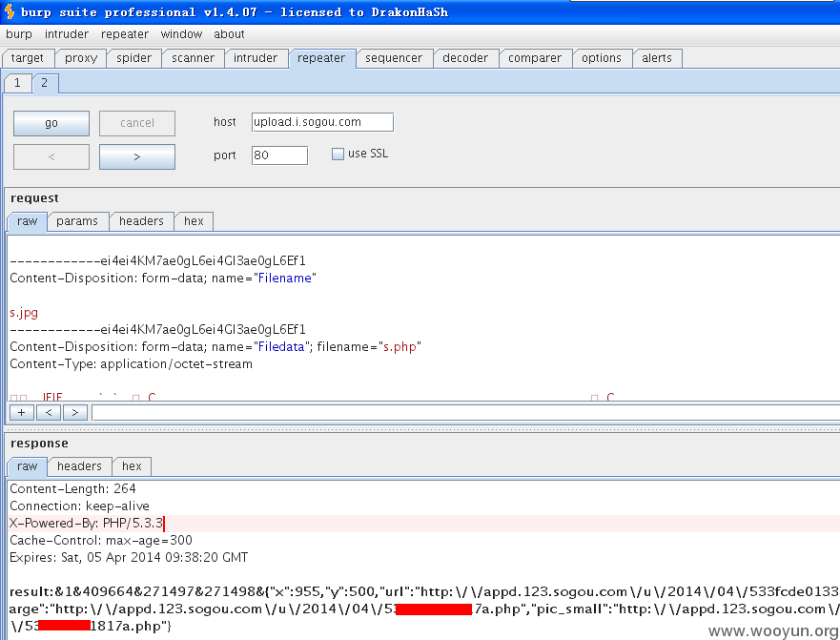840x640 pixels.
Task: Switch to the spider tab
Action: tap(133, 58)
